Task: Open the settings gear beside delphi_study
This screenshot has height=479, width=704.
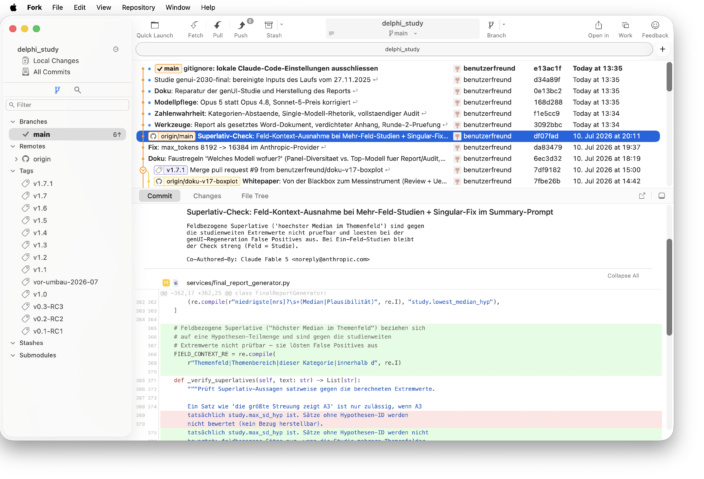Action: pyautogui.click(x=116, y=49)
